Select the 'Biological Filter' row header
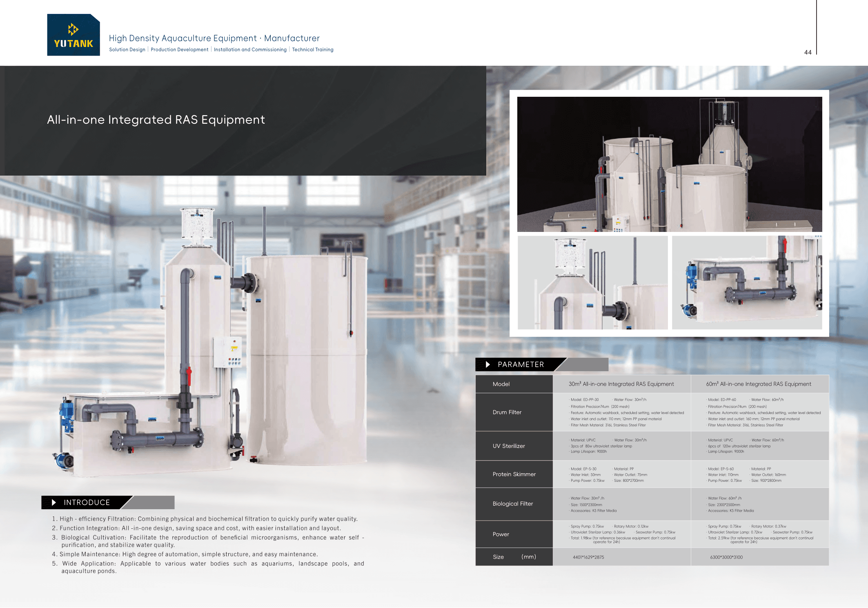This screenshot has height=608, width=868. (x=514, y=504)
